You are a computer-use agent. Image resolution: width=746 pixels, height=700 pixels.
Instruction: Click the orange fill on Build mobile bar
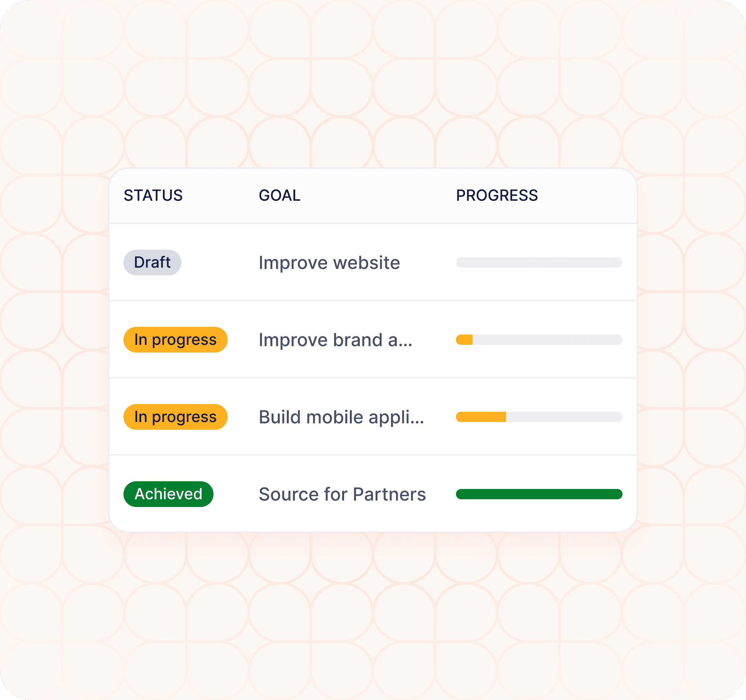[x=481, y=417]
